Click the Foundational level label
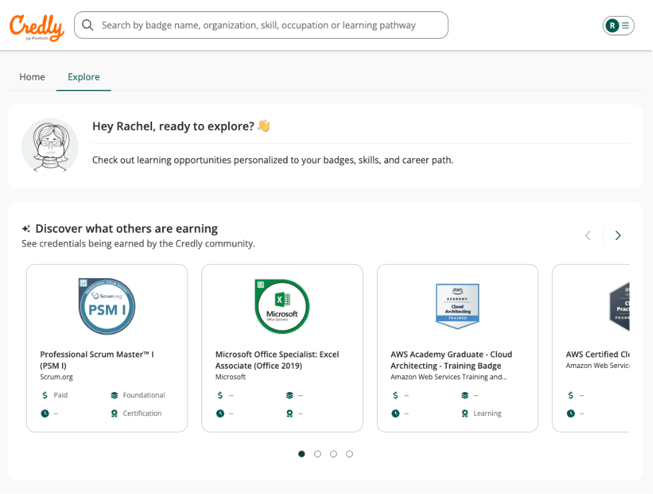The image size is (653, 494). coord(144,395)
